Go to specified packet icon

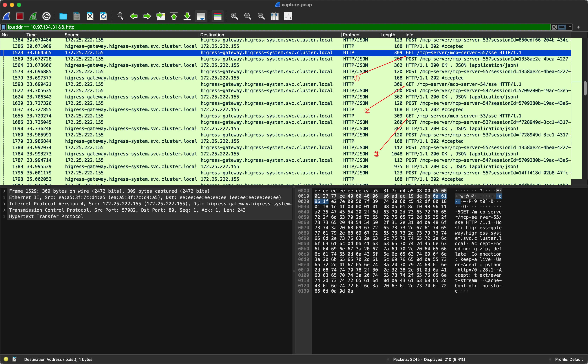pyautogui.click(x=161, y=16)
